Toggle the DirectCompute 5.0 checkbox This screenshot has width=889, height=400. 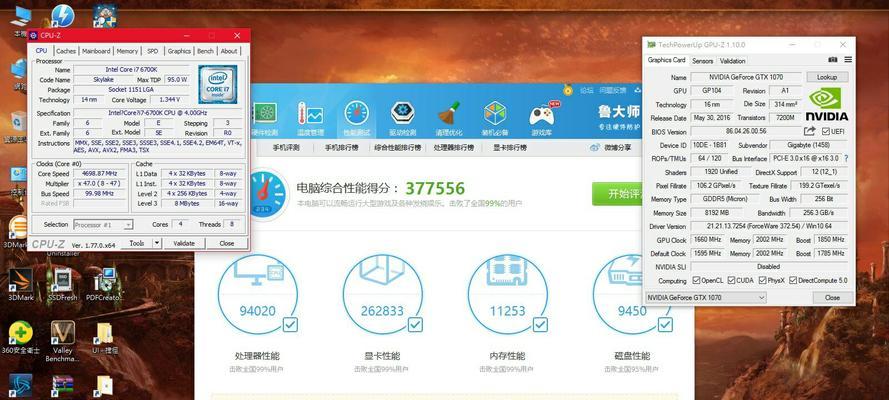tap(793, 280)
